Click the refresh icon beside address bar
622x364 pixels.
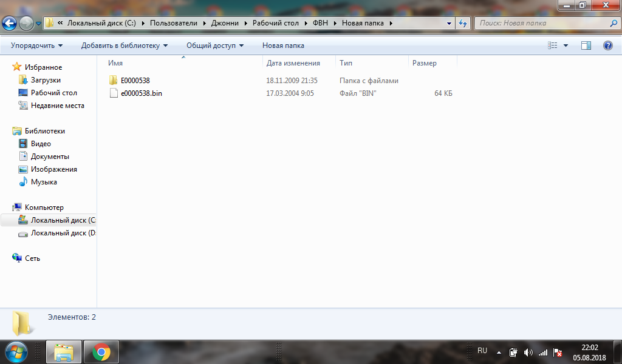click(x=463, y=23)
